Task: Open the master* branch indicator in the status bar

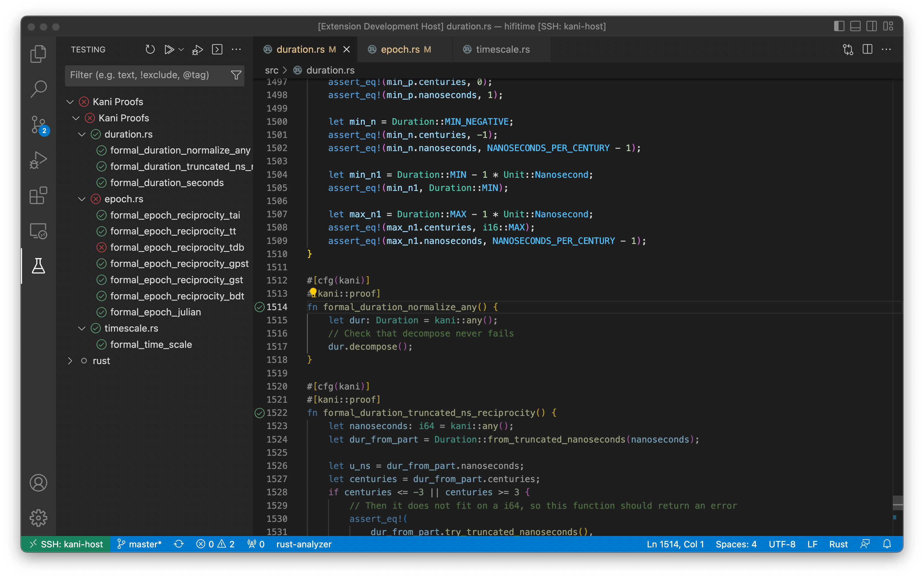Action: pos(139,544)
